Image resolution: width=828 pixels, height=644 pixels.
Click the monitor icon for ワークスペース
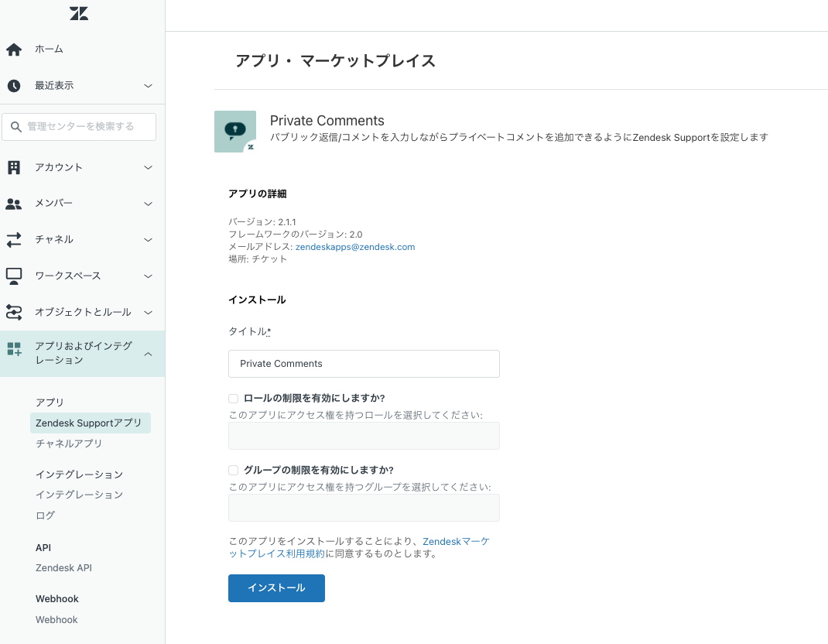[x=14, y=276]
